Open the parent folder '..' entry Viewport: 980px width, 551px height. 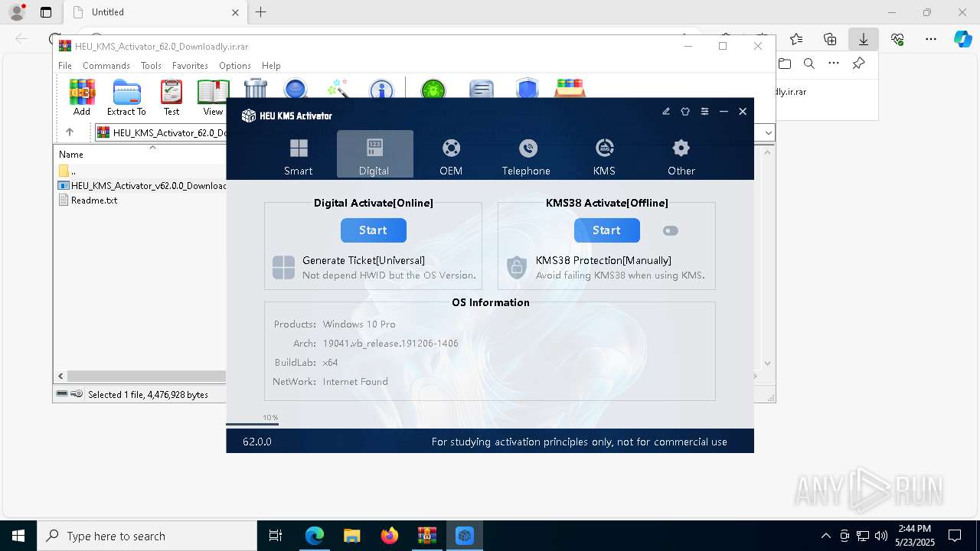(67, 171)
